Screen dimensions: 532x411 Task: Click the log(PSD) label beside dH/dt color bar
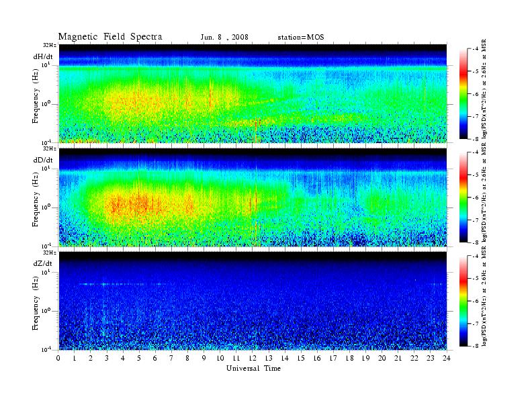coord(484,89)
